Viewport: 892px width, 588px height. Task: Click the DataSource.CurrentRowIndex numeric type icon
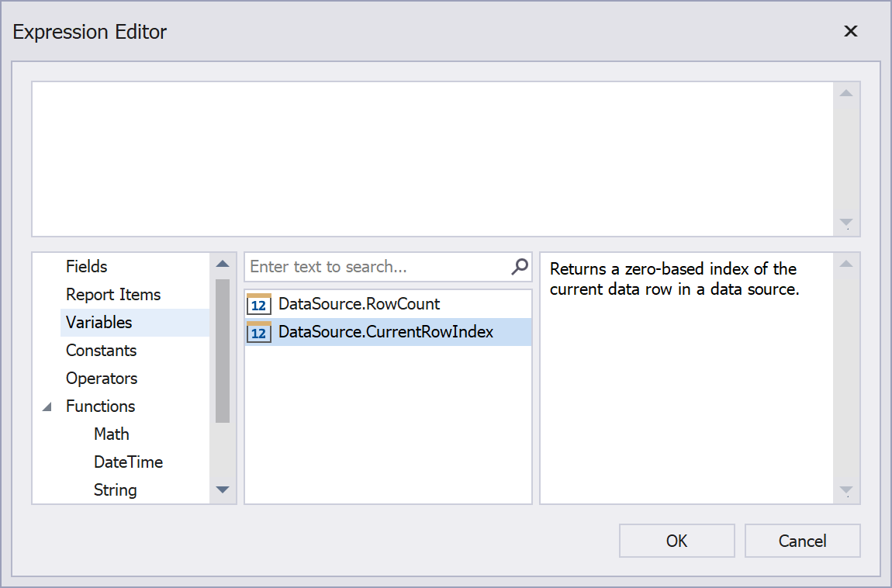[259, 333]
